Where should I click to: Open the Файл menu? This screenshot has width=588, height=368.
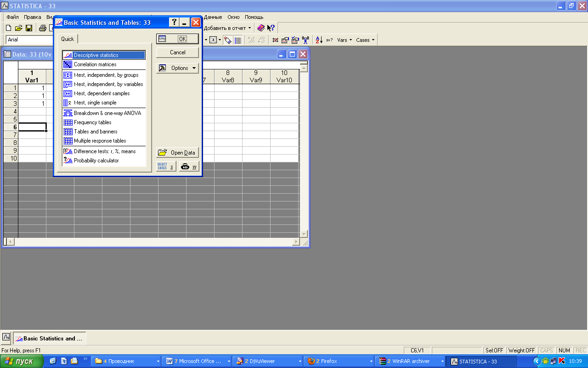click(x=12, y=17)
